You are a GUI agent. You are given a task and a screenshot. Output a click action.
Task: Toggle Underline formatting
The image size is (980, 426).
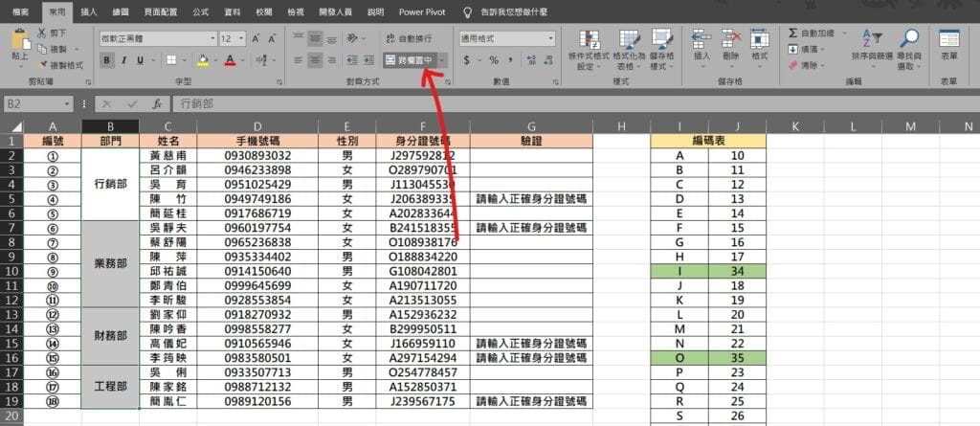(x=139, y=60)
